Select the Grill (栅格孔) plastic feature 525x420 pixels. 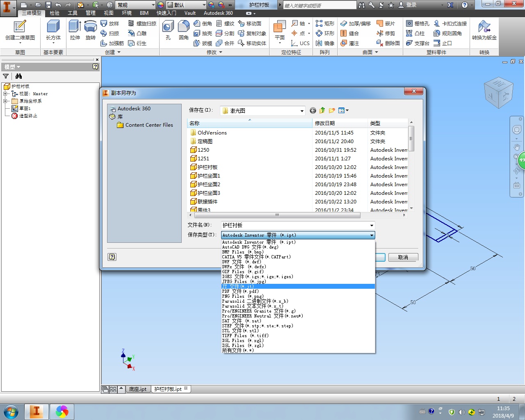(418, 23)
